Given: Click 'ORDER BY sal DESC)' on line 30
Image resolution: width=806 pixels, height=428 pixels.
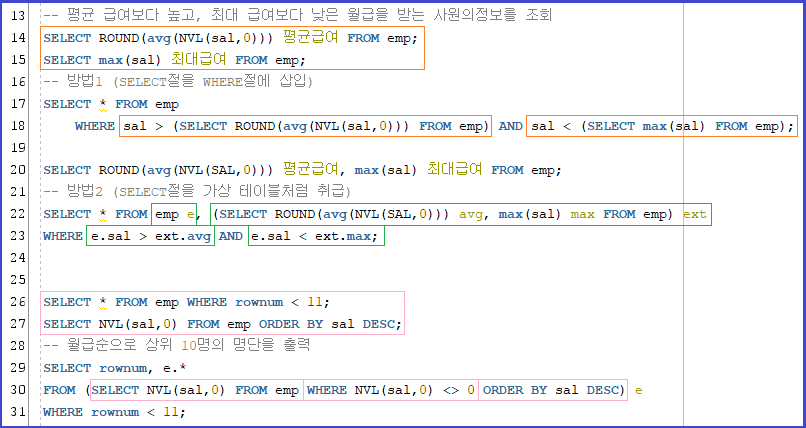Looking at the screenshot, I should [555, 390].
